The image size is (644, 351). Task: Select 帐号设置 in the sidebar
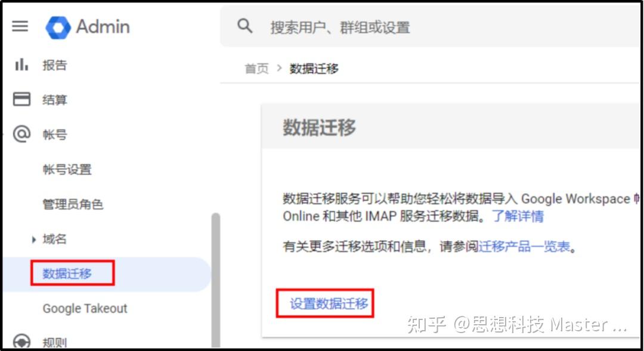point(67,169)
